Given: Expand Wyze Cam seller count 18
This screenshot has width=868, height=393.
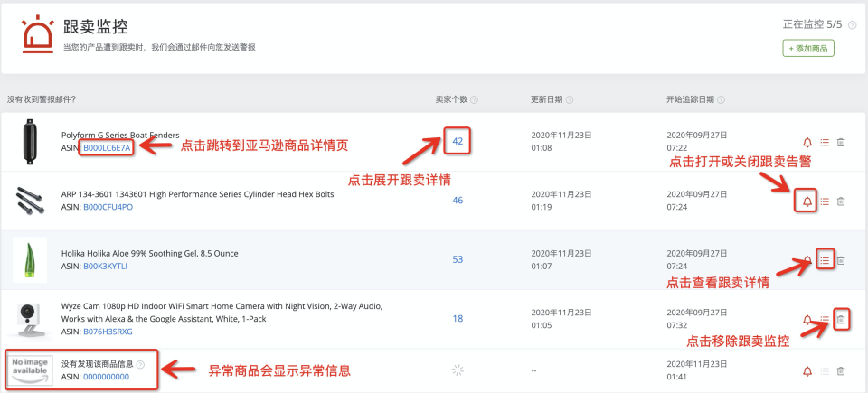Looking at the screenshot, I should (x=458, y=318).
